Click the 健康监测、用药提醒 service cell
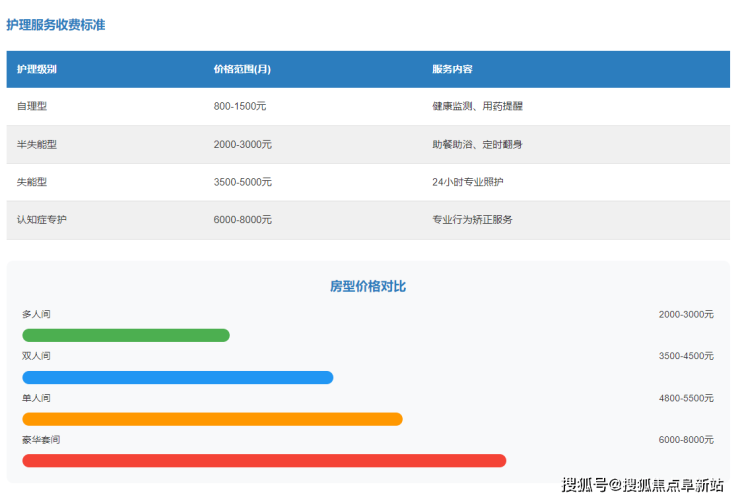Image resolution: width=740 pixels, height=501 pixels. point(477,107)
